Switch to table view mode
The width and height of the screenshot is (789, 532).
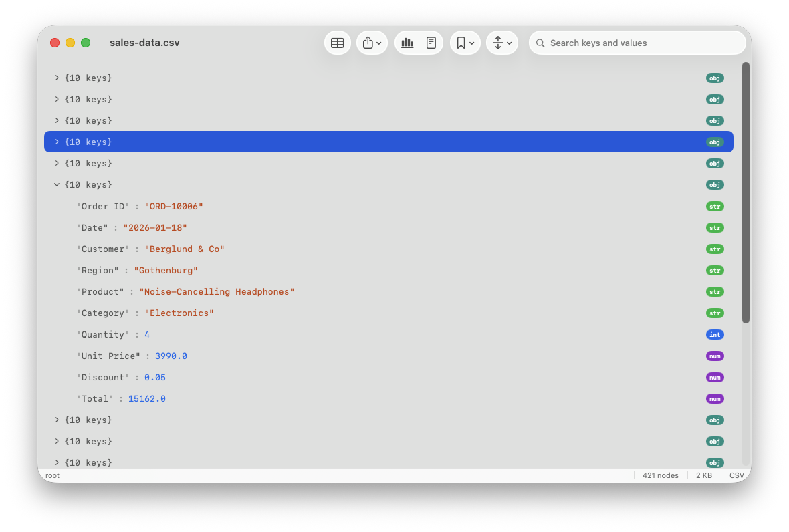click(x=337, y=42)
